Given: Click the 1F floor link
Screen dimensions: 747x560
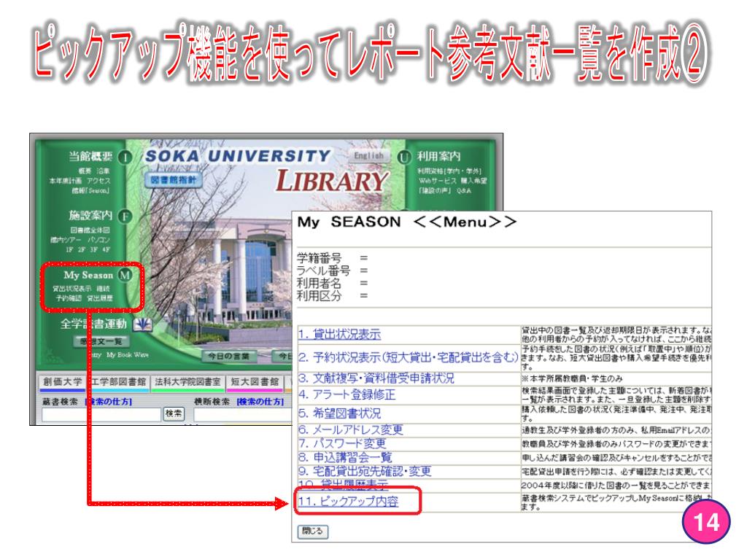Looking at the screenshot, I should [69, 249].
